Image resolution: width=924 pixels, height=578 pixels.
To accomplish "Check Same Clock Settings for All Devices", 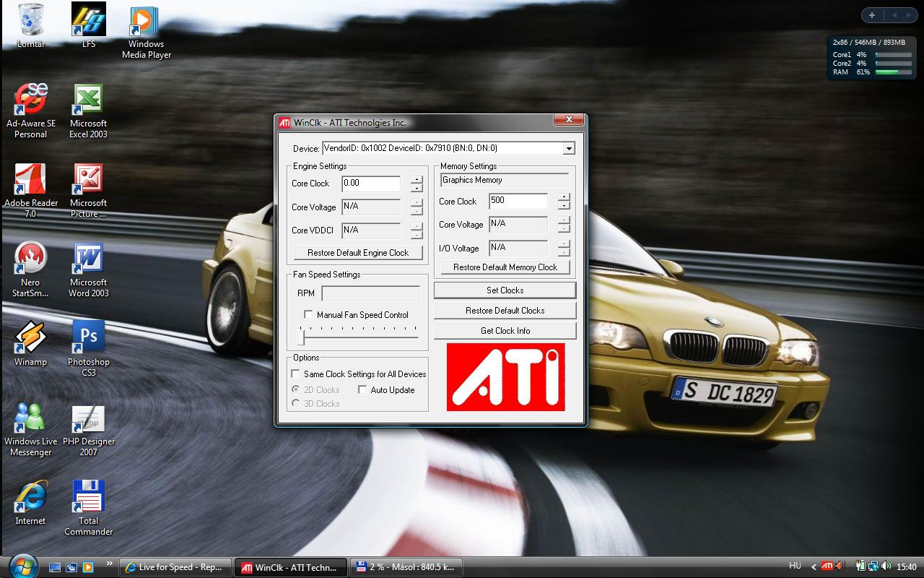I will (x=295, y=374).
